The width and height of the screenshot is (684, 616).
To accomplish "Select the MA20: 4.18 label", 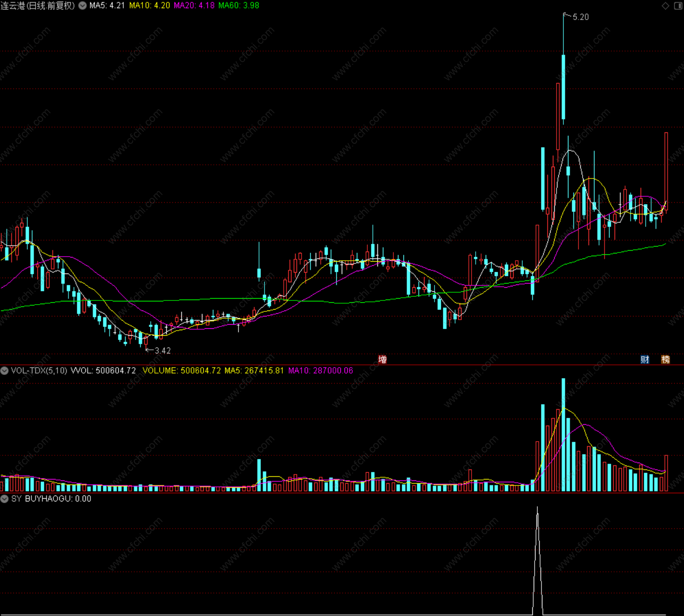I will coord(194,5).
